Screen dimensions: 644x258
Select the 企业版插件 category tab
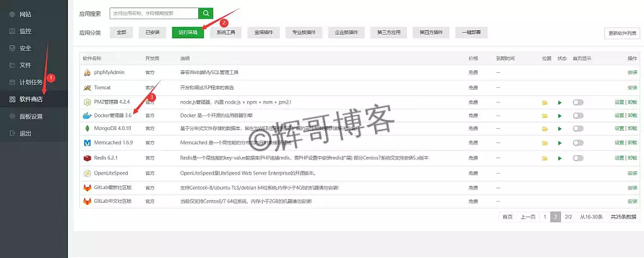347,33
